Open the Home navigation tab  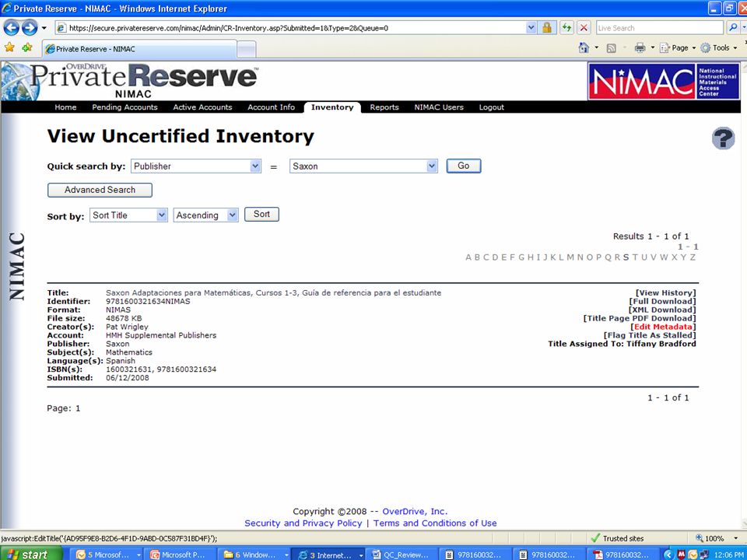(65, 107)
